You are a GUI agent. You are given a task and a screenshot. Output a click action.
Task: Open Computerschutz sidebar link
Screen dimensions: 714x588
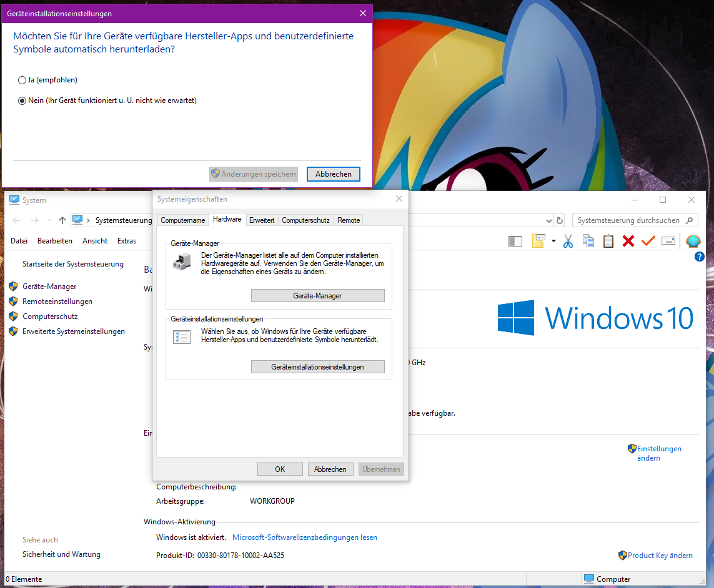tap(50, 316)
